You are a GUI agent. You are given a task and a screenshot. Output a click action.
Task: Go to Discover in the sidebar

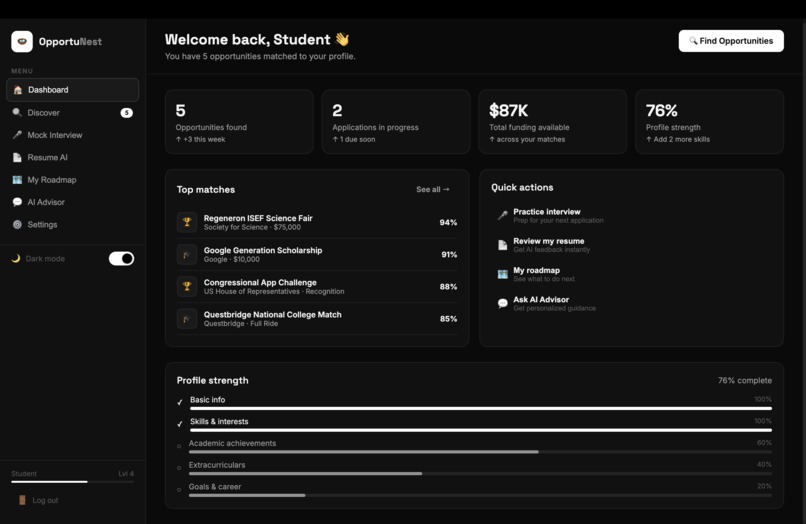[x=72, y=113]
